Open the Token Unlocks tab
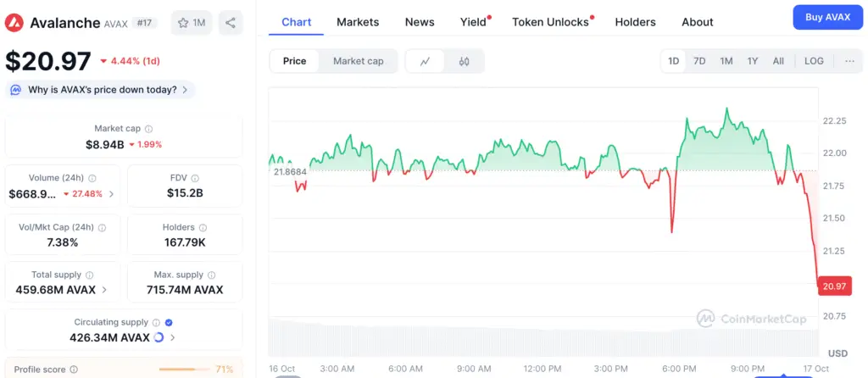The width and height of the screenshot is (868, 378). coord(550,22)
